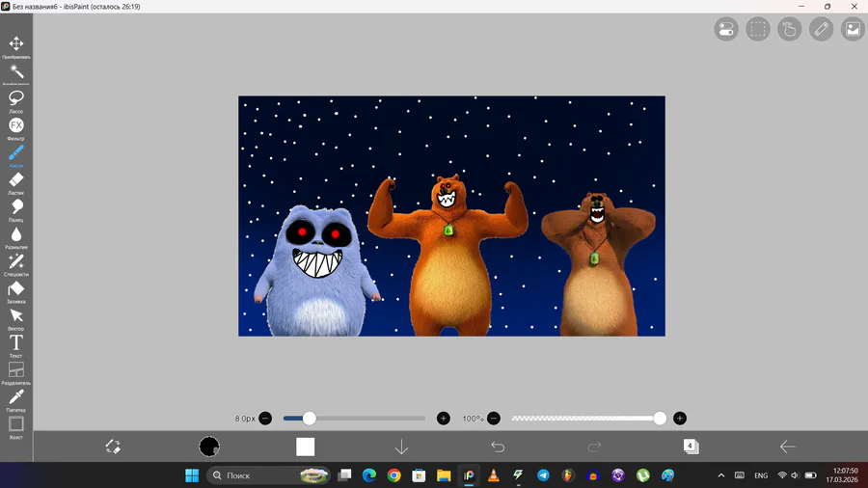868x488 pixels.
Task: Select the Lasso (Лассо) tool
Action: [16, 101]
